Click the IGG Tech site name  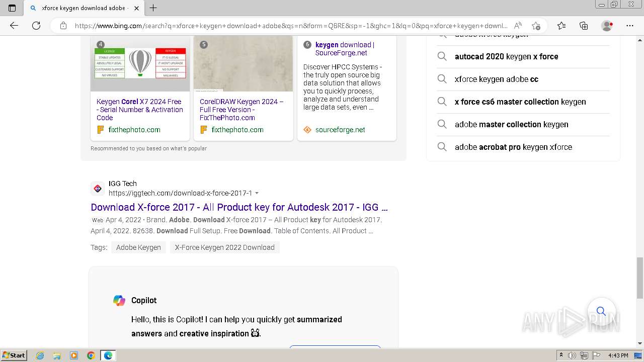click(123, 184)
